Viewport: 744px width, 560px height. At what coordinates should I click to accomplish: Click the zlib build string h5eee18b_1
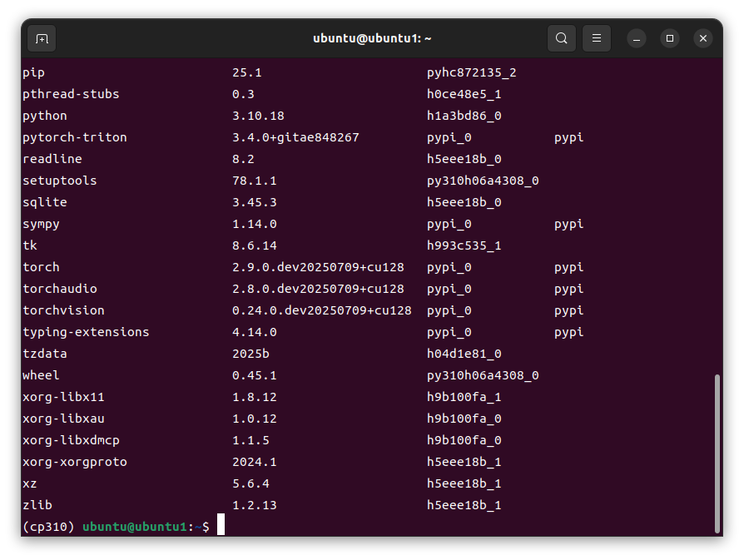click(x=464, y=505)
